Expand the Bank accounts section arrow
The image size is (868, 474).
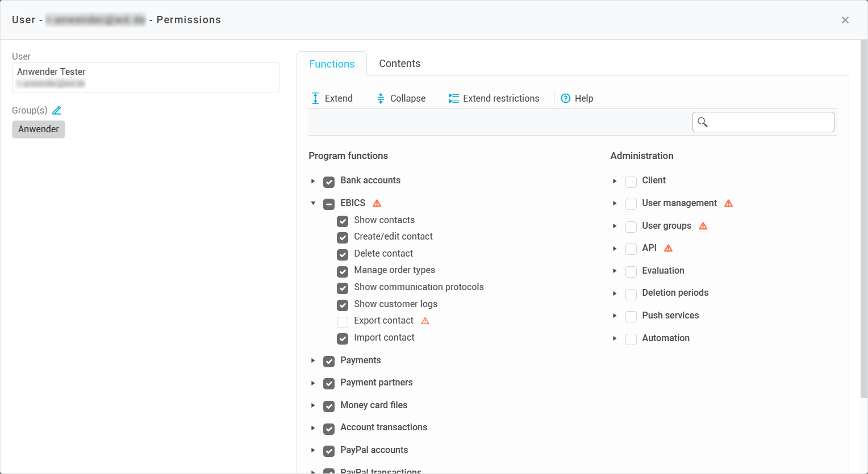(313, 181)
